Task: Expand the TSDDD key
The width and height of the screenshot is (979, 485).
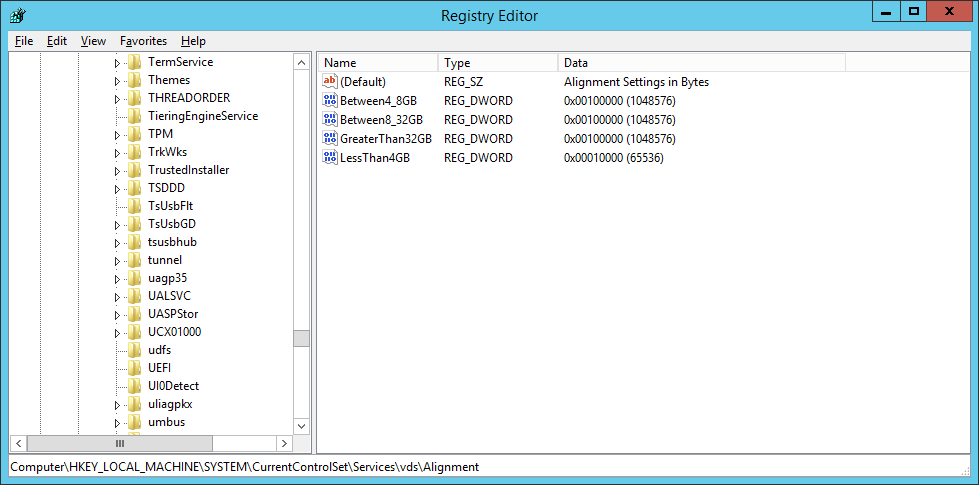Action: (117, 189)
